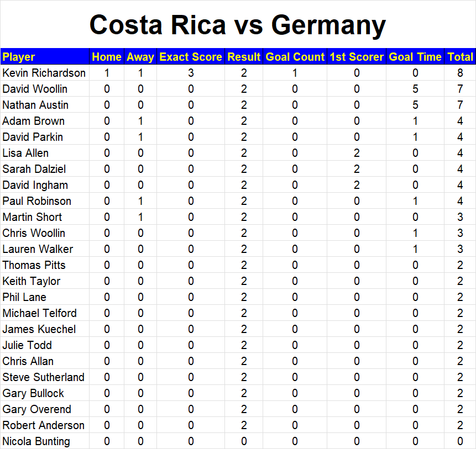
Task: Select the Martin Short name cell
Action: [x=45, y=217]
